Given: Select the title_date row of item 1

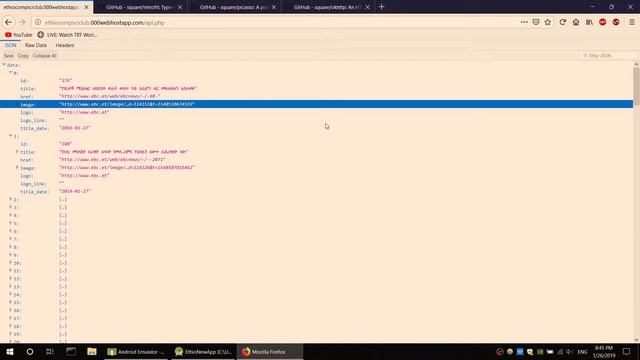Looking at the screenshot, I should 316,191.
